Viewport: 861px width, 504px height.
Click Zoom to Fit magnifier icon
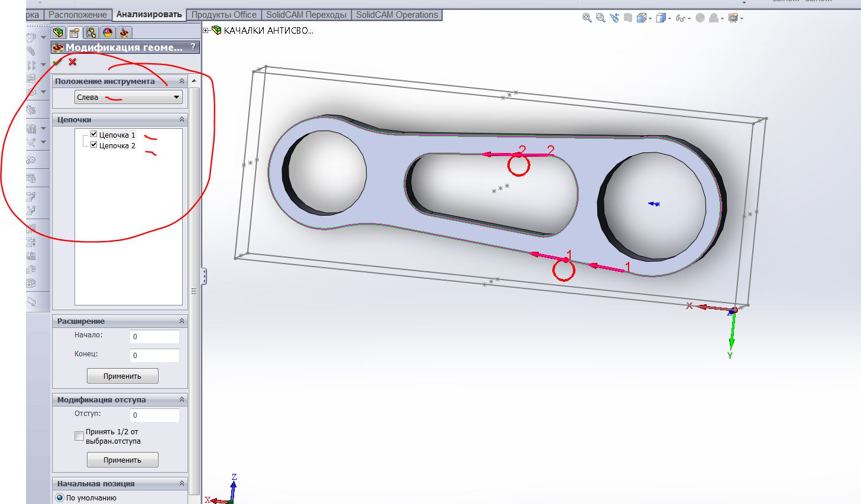587,18
